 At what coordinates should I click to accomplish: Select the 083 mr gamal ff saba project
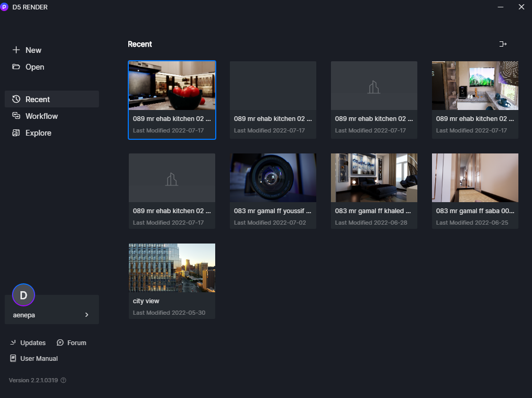click(x=475, y=191)
